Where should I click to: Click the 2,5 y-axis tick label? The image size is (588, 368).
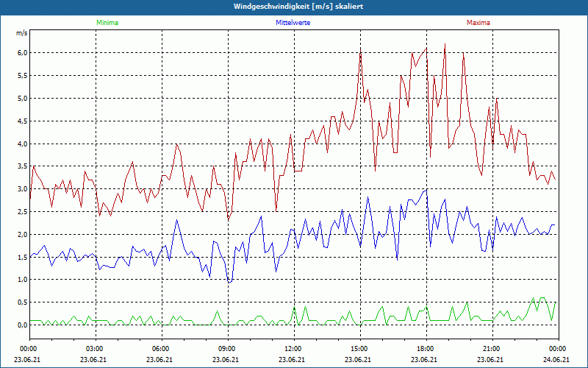point(23,212)
